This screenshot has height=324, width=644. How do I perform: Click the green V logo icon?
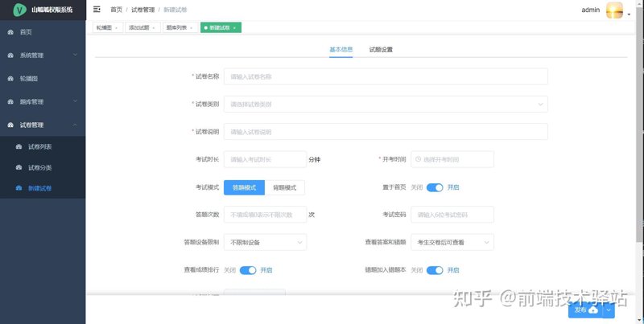19,10
